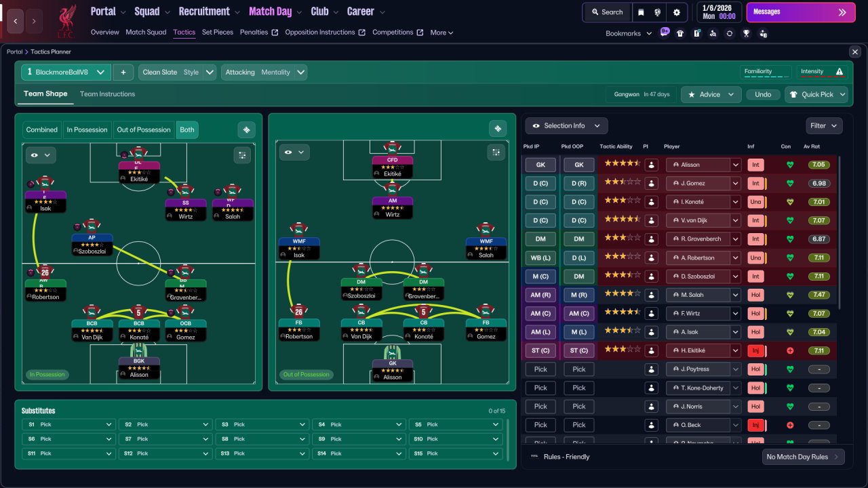Screen dimensions: 868x488
Task: Navigate back with the left arrow button
Action: (16, 22)
